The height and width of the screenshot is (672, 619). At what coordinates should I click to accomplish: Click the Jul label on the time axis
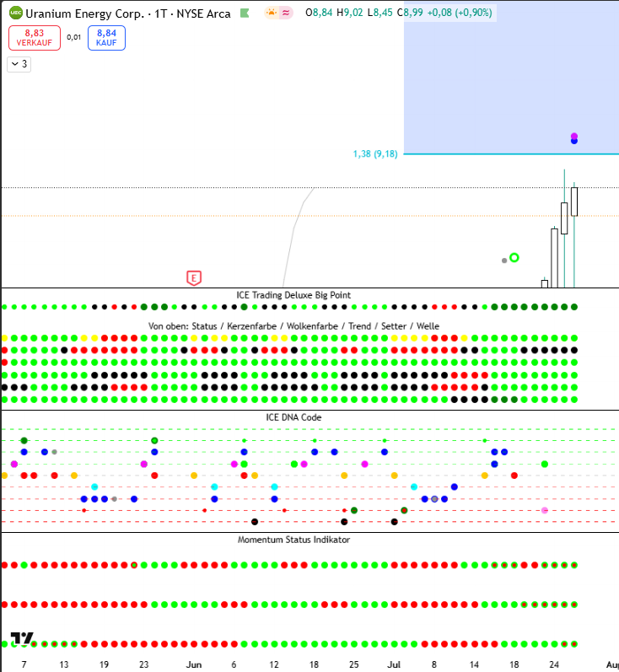coord(394,664)
